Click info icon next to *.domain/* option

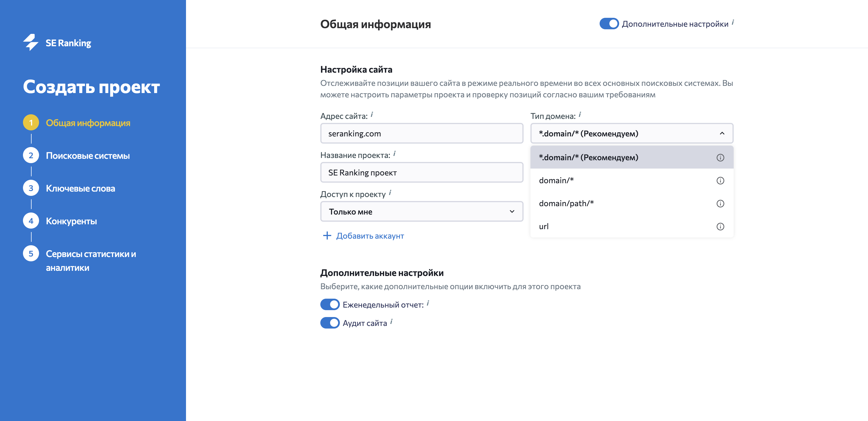(x=720, y=157)
